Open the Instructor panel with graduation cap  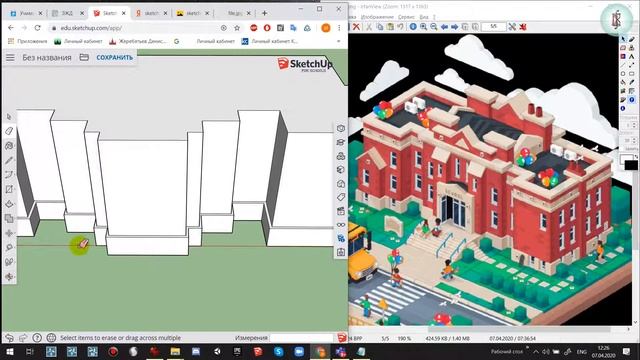pos(341,142)
